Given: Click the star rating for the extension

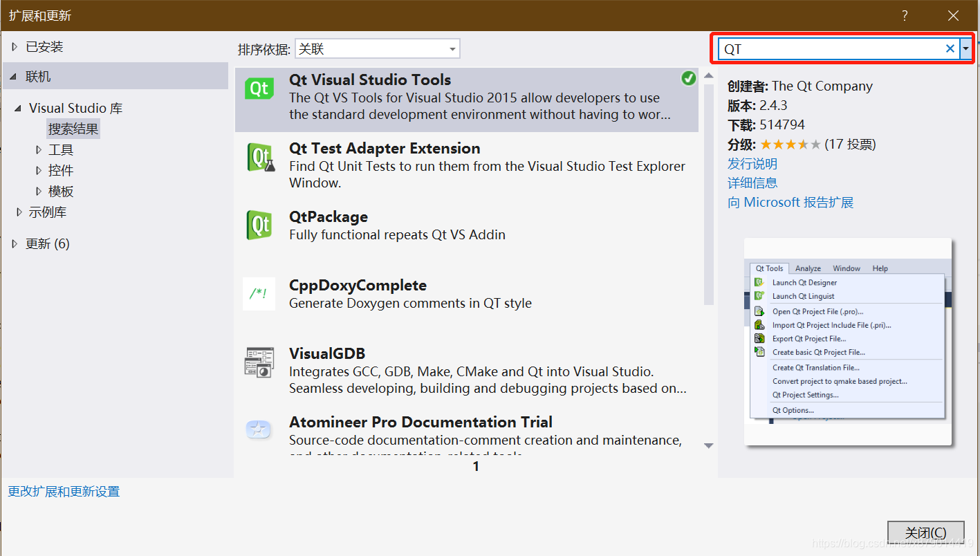Looking at the screenshot, I should (x=791, y=145).
